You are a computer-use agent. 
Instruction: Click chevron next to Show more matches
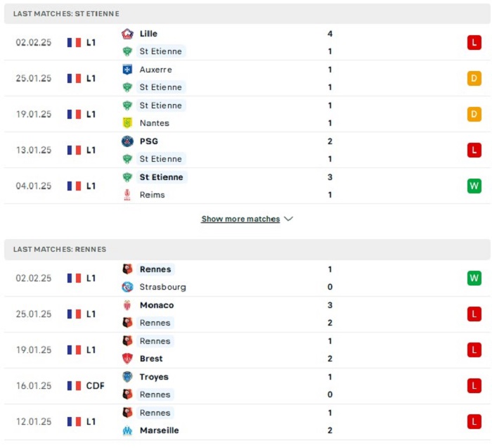pos(288,219)
